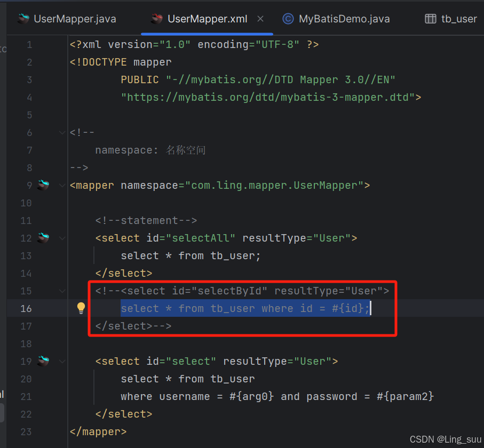Image resolution: width=484 pixels, height=448 pixels.
Task: Collapse the commented selectById fold arrow on line 15
Action: pos(62,291)
